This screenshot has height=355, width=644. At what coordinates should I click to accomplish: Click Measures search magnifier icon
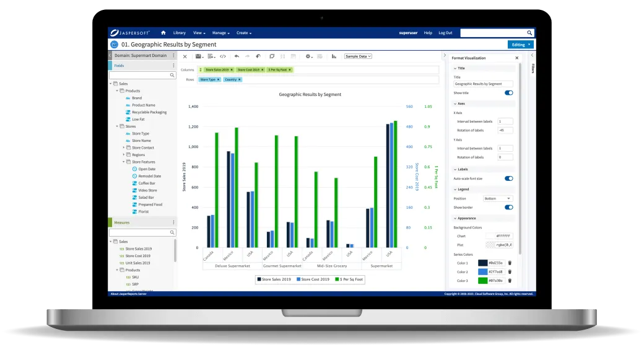click(172, 232)
